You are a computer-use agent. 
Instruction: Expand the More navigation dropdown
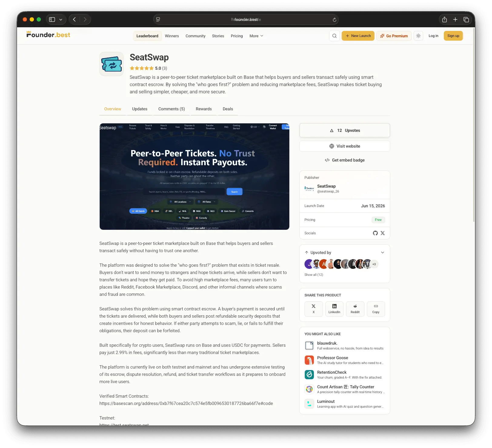point(256,36)
